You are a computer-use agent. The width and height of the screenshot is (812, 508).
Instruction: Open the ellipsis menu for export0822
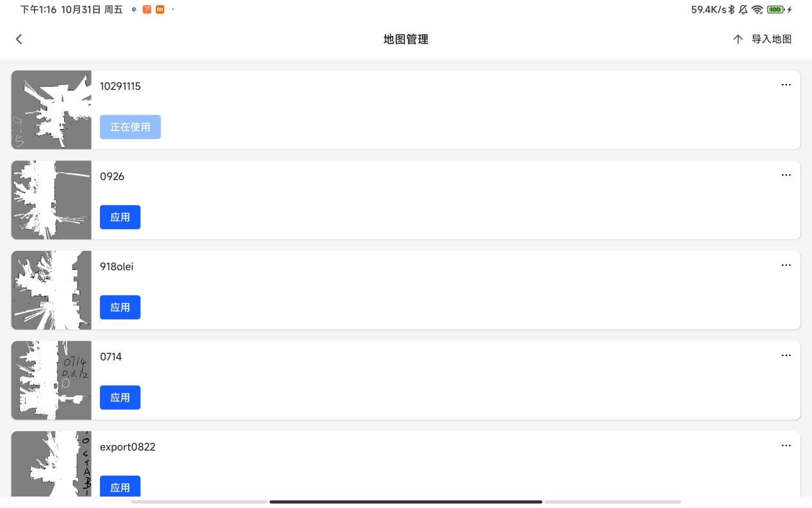pos(786,445)
